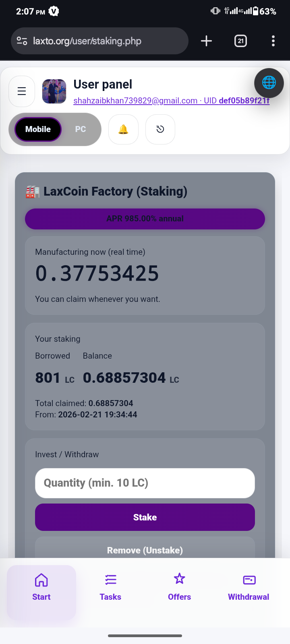290x644 pixels.
Task: Open the history clock icon
Action: coord(160,129)
